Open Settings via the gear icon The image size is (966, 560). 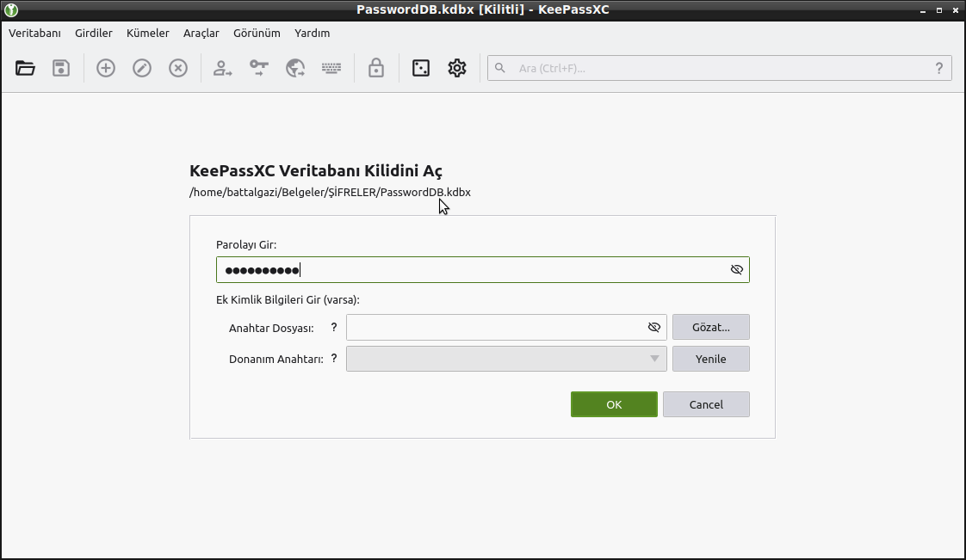click(x=457, y=68)
